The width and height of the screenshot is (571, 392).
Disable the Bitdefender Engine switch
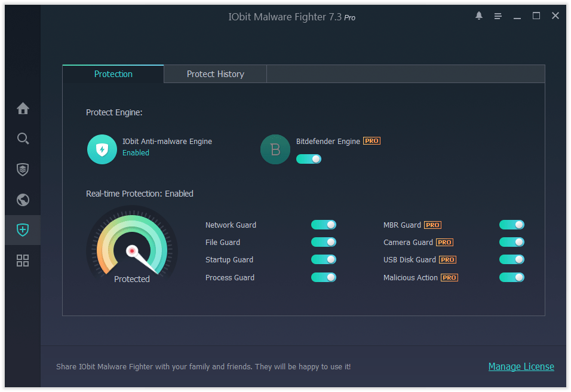tap(309, 159)
